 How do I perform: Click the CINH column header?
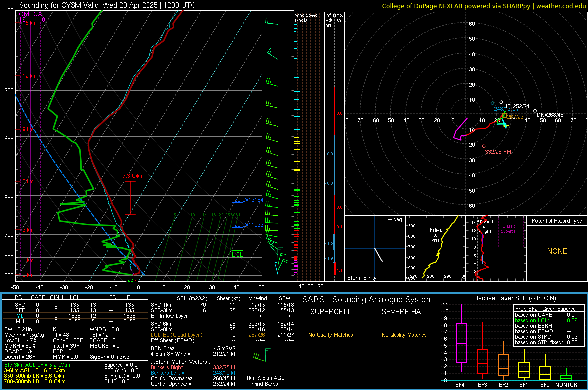(x=57, y=297)
